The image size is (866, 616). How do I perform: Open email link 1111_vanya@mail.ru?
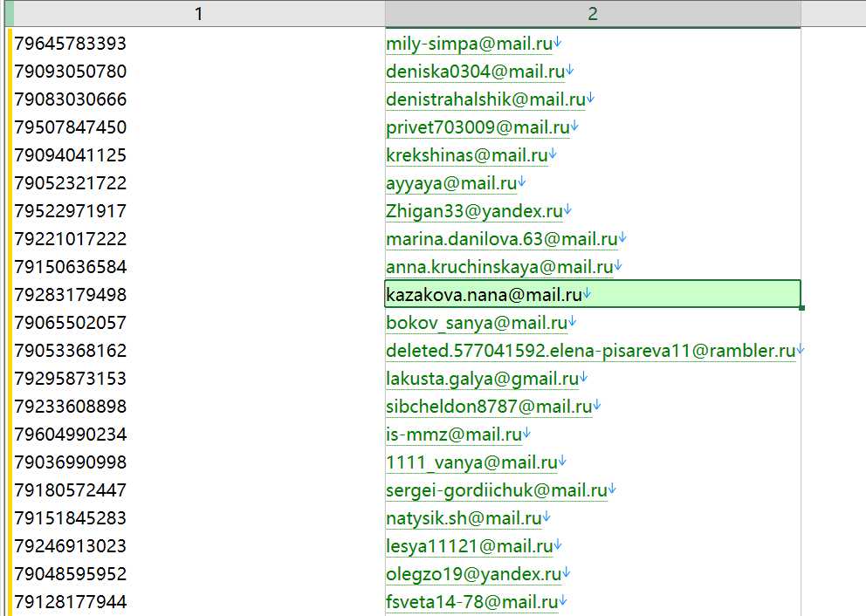[x=471, y=462]
